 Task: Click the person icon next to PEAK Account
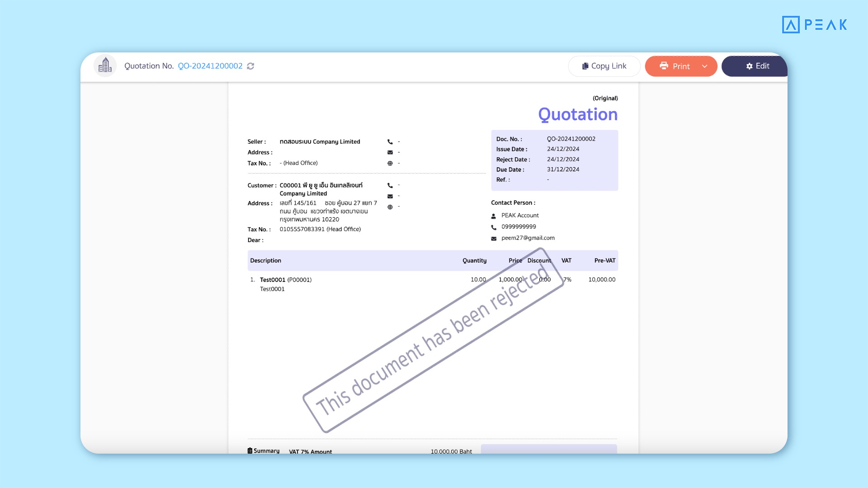pyautogui.click(x=493, y=216)
